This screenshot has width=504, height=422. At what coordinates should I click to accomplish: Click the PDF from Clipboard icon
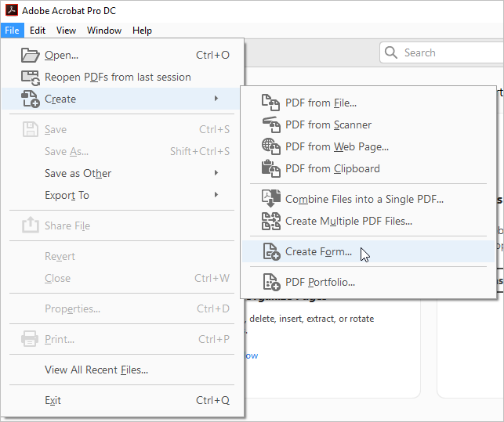271,168
